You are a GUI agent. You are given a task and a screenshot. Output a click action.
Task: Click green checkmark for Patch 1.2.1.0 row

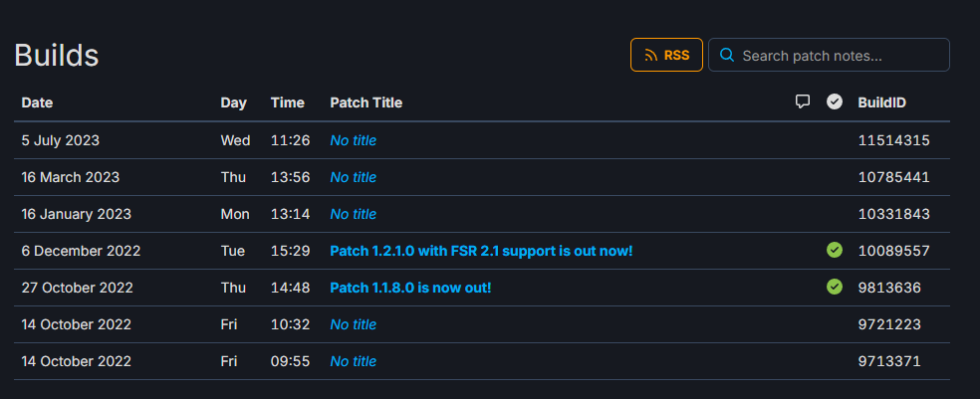pos(835,250)
